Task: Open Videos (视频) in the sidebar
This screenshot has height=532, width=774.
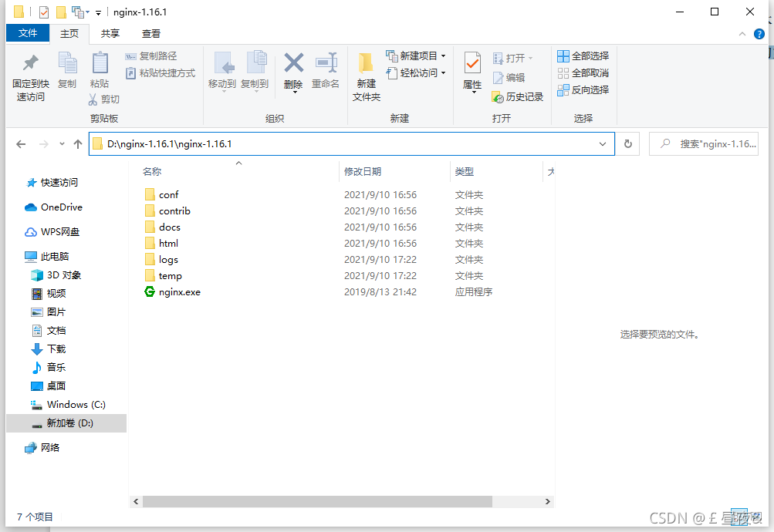Action: (49, 293)
